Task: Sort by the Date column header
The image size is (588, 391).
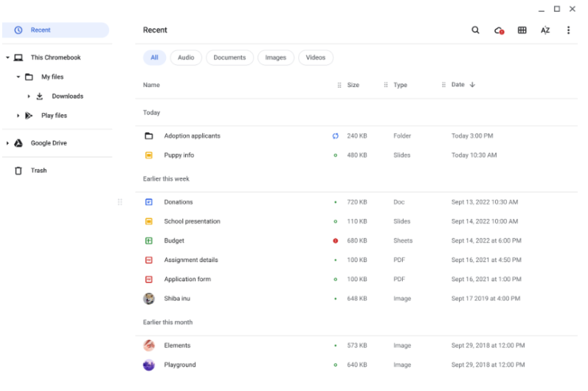Action: point(458,85)
